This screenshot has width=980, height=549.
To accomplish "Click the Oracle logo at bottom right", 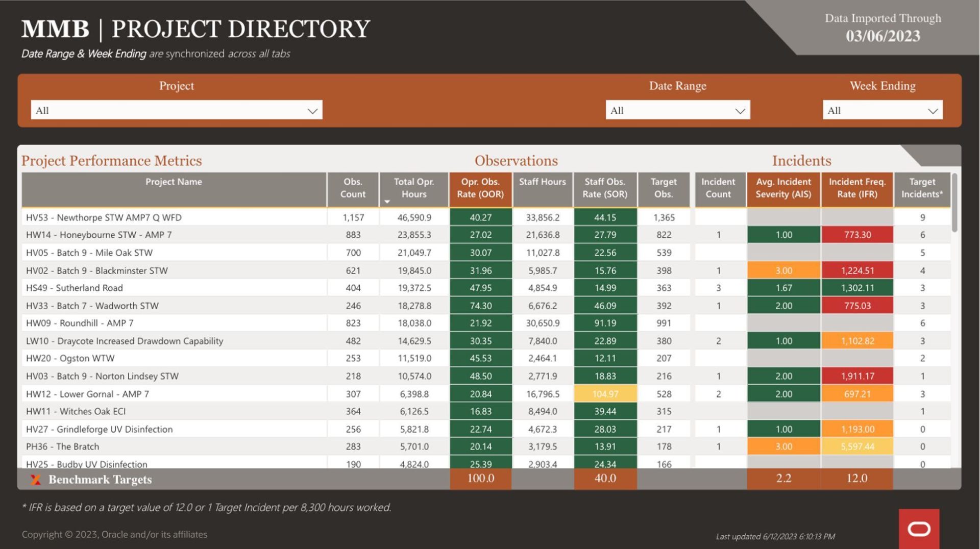I will (x=918, y=529).
